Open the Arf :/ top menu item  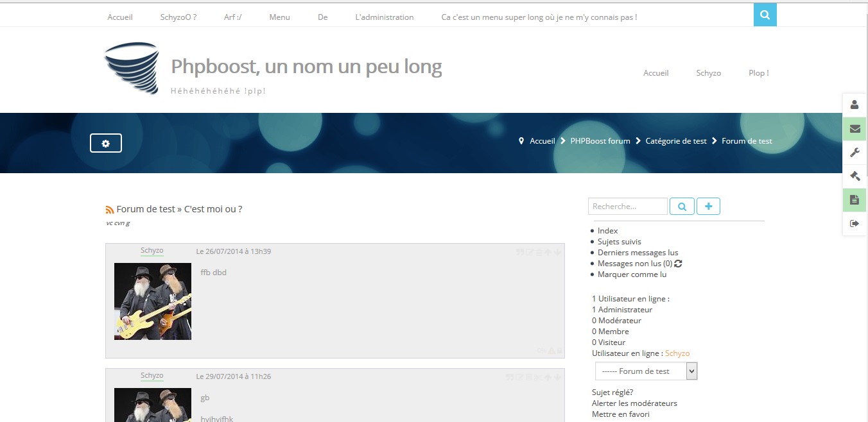pyautogui.click(x=233, y=17)
